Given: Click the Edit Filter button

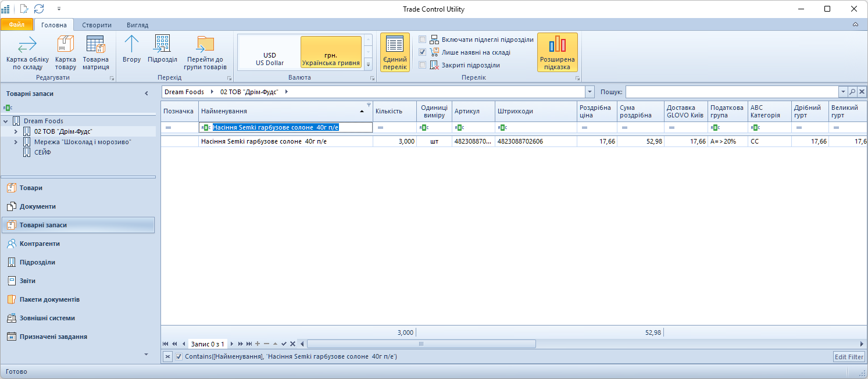Looking at the screenshot, I should coord(849,356).
